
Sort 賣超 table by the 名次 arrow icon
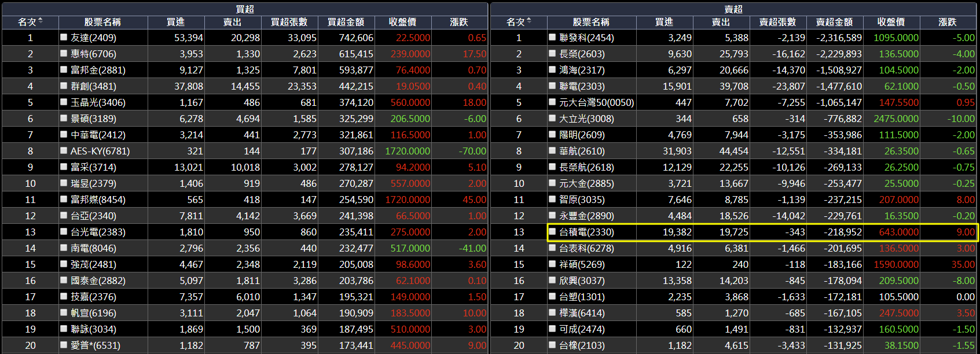pyautogui.click(x=529, y=21)
